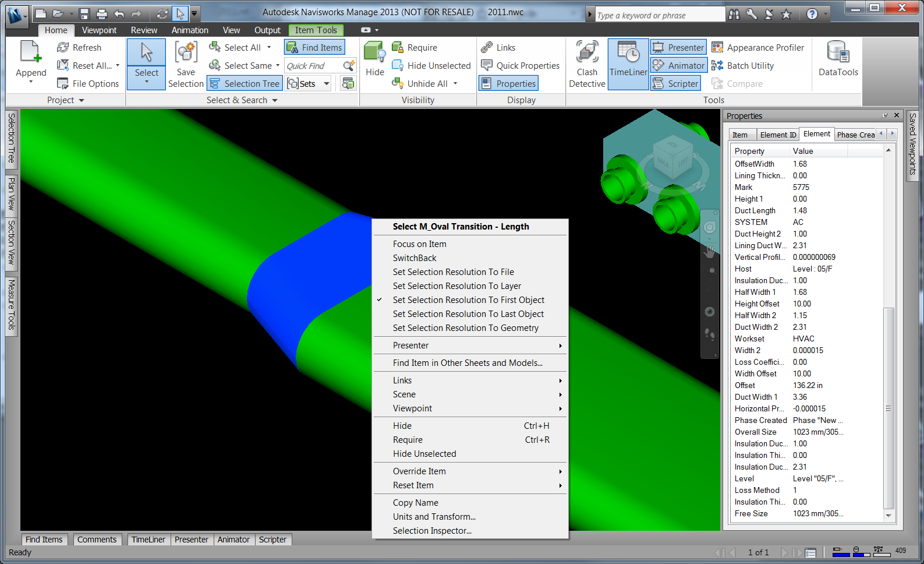924x564 pixels.
Task: Run the Quick Find search icon
Action: click(x=349, y=66)
